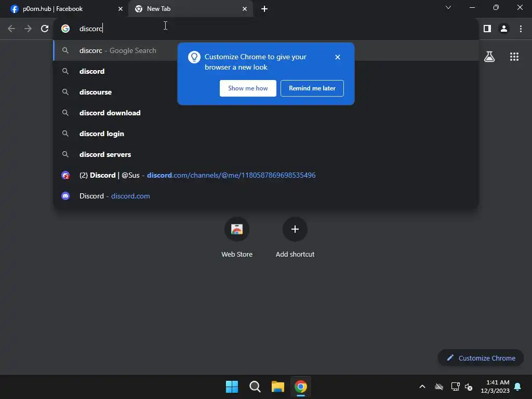This screenshot has height=399, width=532.
Task: Click Remind me later button
Action: tap(312, 88)
